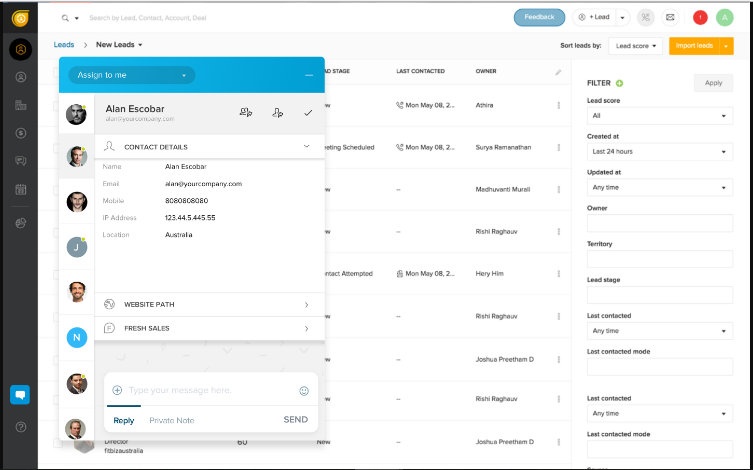This screenshot has width=753, height=470.
Task: Click the green add filter plus icon
Action: coord(620,83)
